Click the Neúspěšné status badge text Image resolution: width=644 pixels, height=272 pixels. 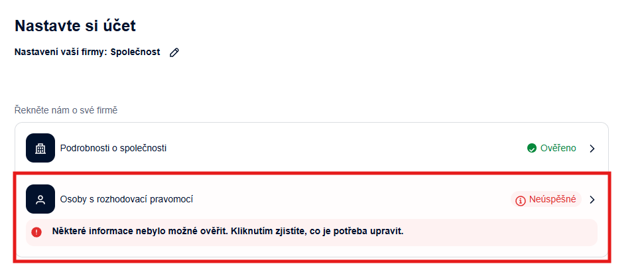553,199
